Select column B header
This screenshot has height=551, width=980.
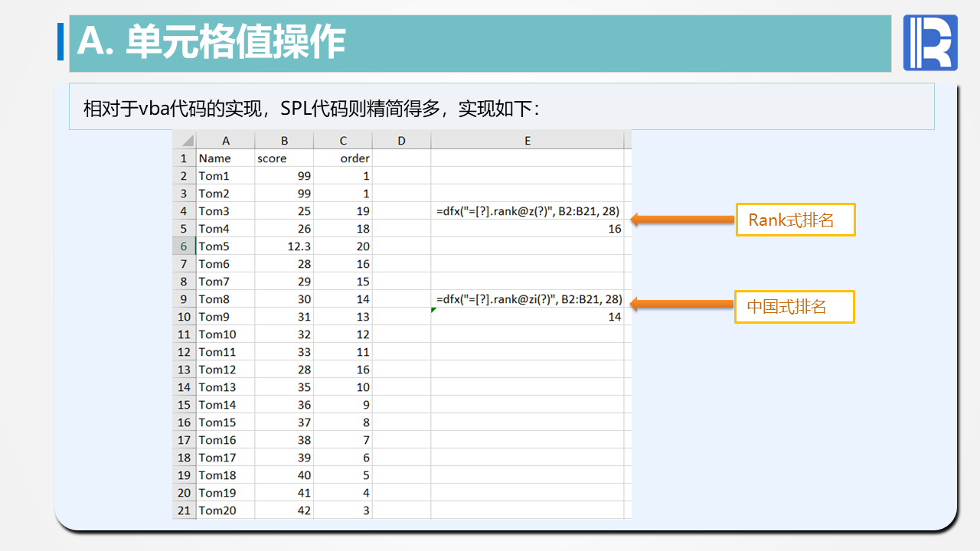(x=284, y=141)
